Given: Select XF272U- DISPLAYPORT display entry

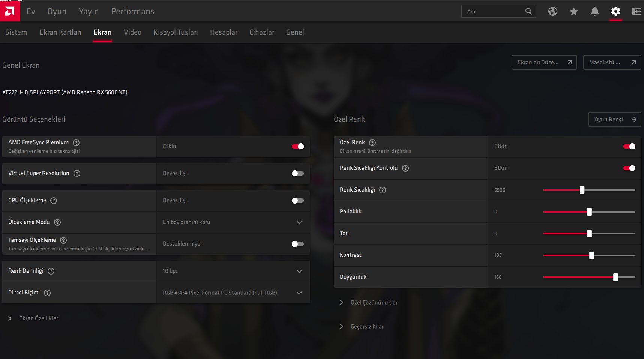Looking at the screenshot, I should 65,92.
